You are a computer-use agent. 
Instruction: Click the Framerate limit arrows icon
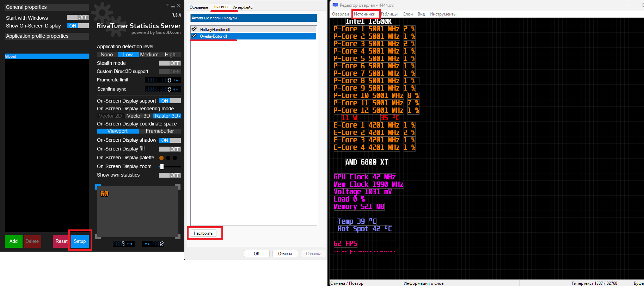(176, 80)
